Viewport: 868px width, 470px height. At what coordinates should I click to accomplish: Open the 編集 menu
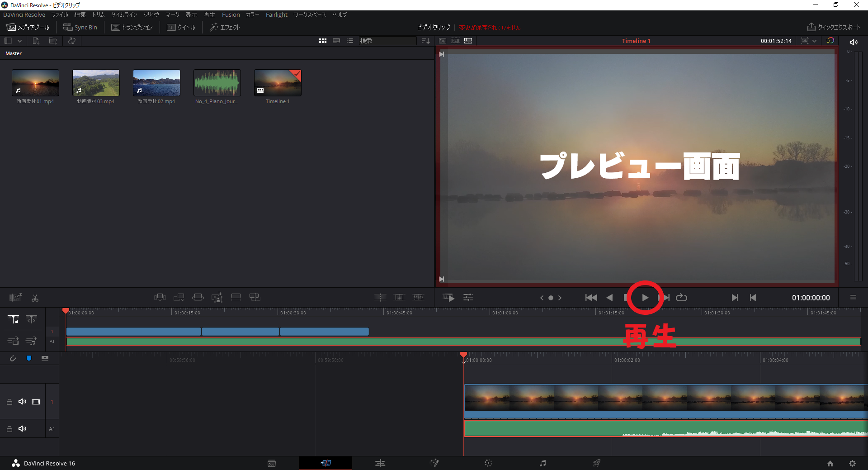80,14
